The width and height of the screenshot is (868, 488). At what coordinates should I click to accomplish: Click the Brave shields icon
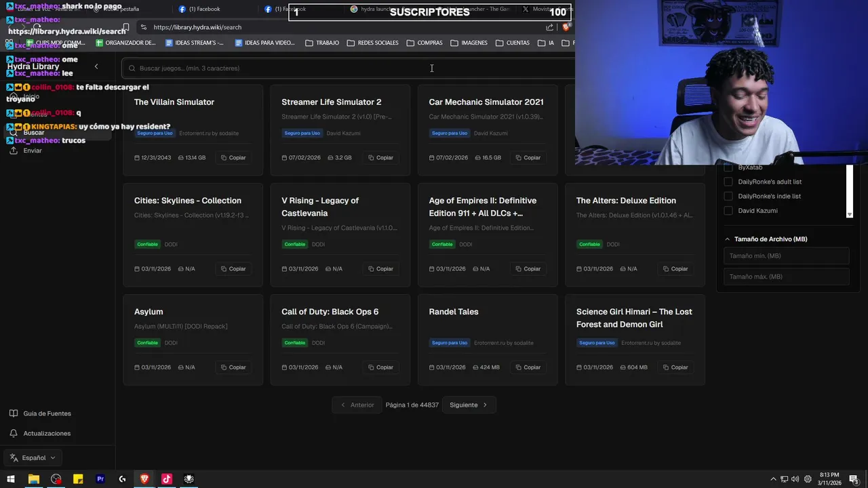point(566,27)
